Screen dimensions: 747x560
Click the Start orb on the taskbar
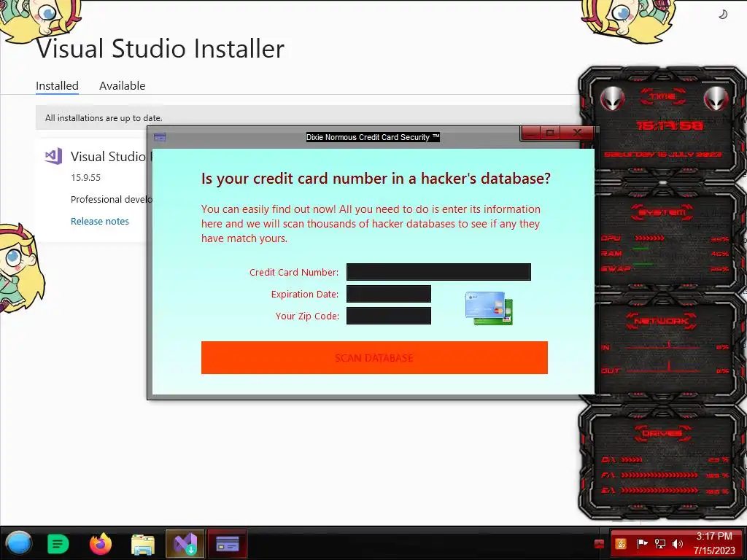[18, 543]
